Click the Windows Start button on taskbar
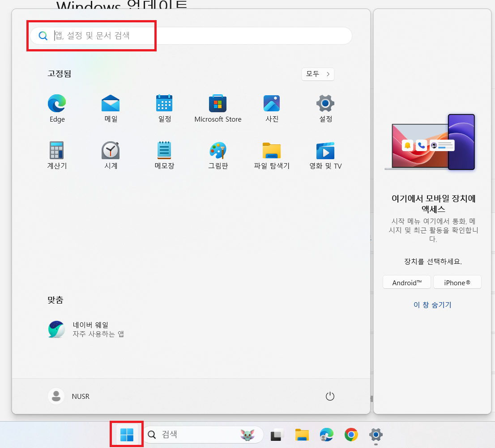495x448 pixels. coord(127,435)
